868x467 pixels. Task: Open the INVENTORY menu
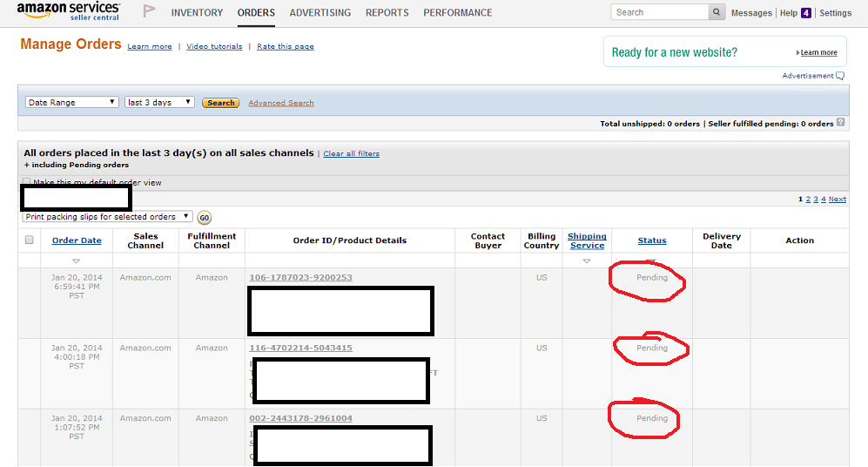point(197,13)
